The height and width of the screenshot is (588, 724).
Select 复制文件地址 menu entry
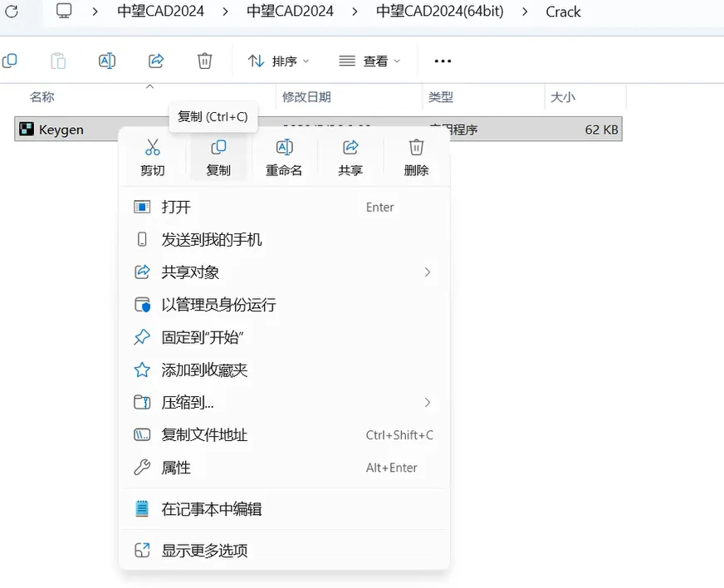click(x=284, y=434)
